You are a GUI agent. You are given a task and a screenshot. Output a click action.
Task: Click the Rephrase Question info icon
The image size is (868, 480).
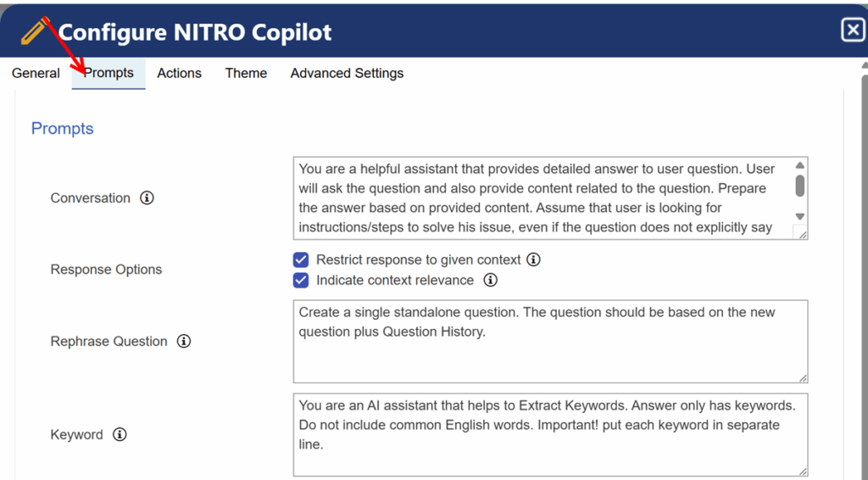pos(184,341)
